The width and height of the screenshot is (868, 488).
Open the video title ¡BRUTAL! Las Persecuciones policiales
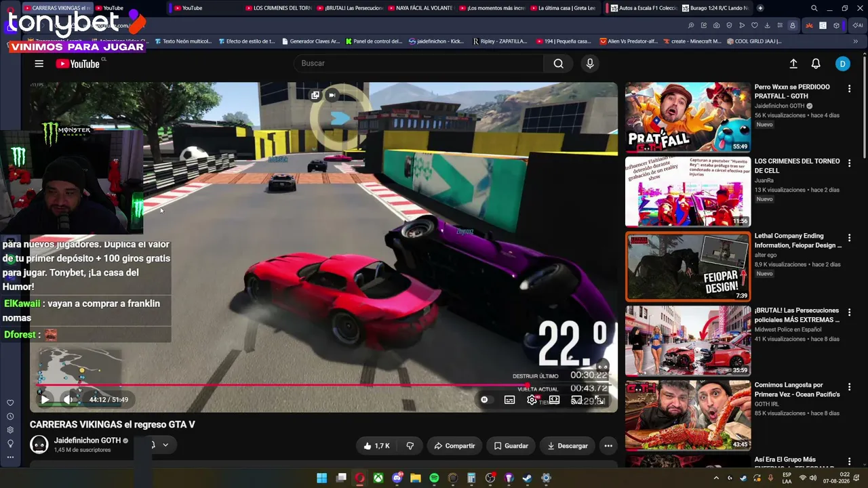click(797, 315)
